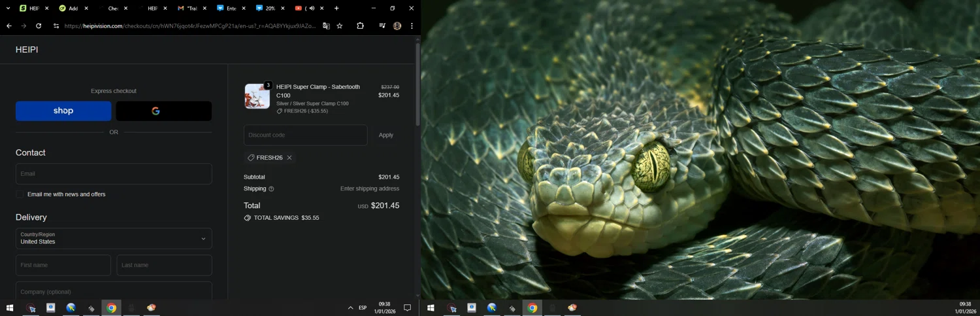980x316 pixels.
Task: Click the tag icon beside TOTAL SAVINGS
Action: 247,218
